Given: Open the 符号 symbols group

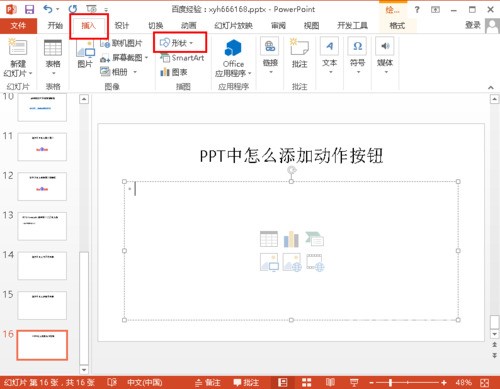Looking at the screenshot, I should point(357,56).
